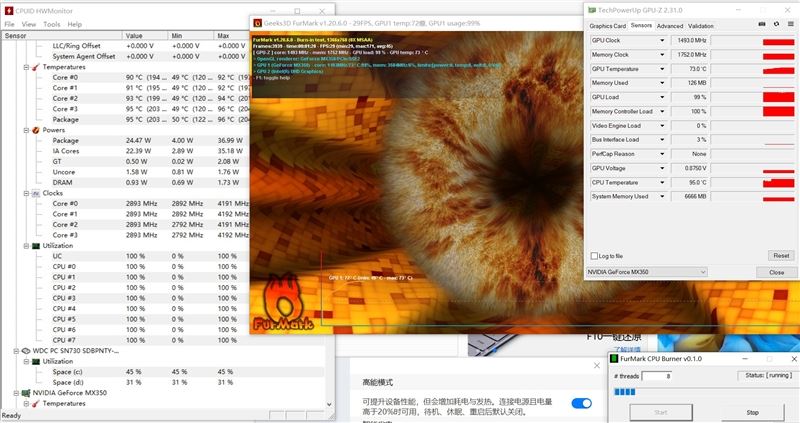Collapse the Clocks node in HWMonitor

(26, 193)
